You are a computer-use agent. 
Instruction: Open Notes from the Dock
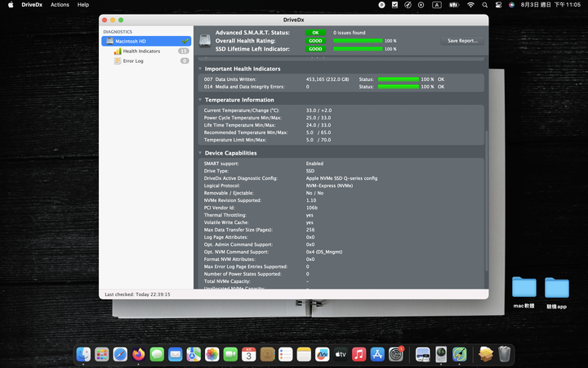(304, 354)
